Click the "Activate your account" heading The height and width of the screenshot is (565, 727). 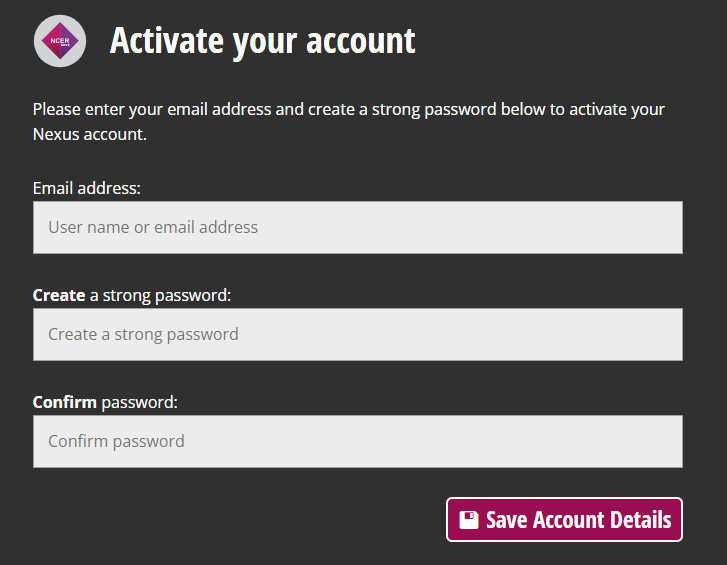[x=262, y=42]
